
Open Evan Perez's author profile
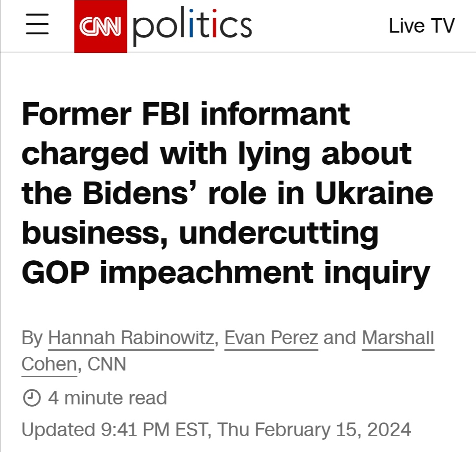[271, 338]
